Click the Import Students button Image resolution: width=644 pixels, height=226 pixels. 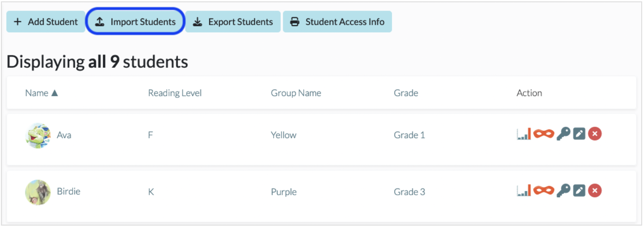(135, 22)
